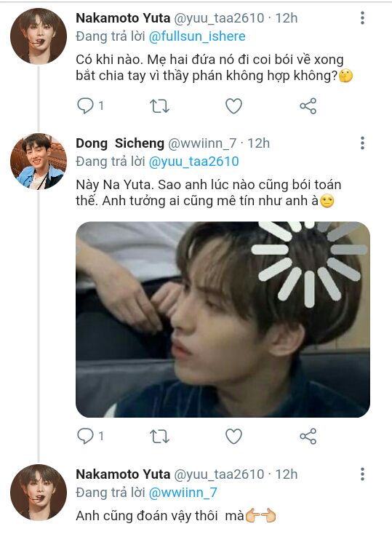Retweet Yuta's tweet about coi bói

click(x=159, y=106)
